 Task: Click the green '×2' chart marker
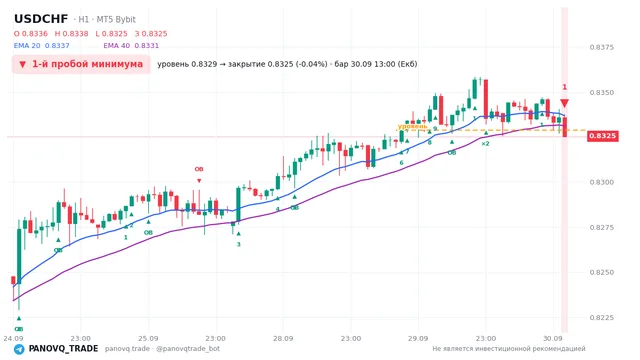pyautogui.click(x=485, y=144)
